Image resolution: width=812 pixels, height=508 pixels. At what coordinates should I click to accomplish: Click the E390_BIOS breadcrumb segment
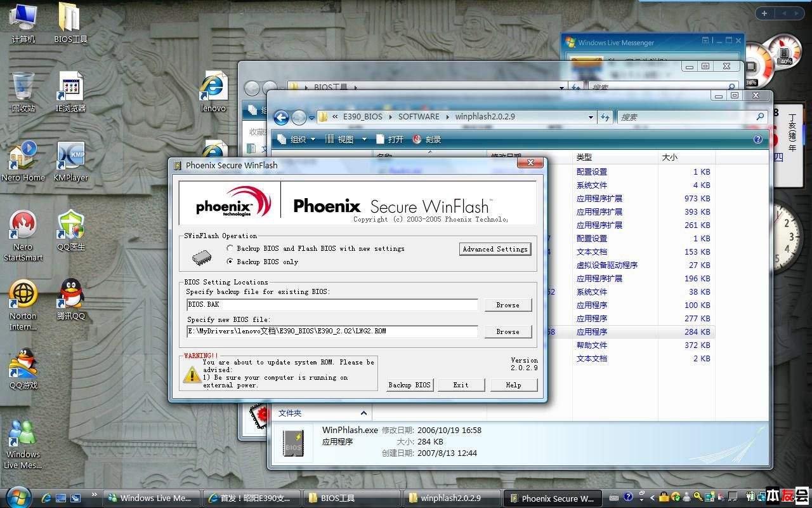coord(363,117)
